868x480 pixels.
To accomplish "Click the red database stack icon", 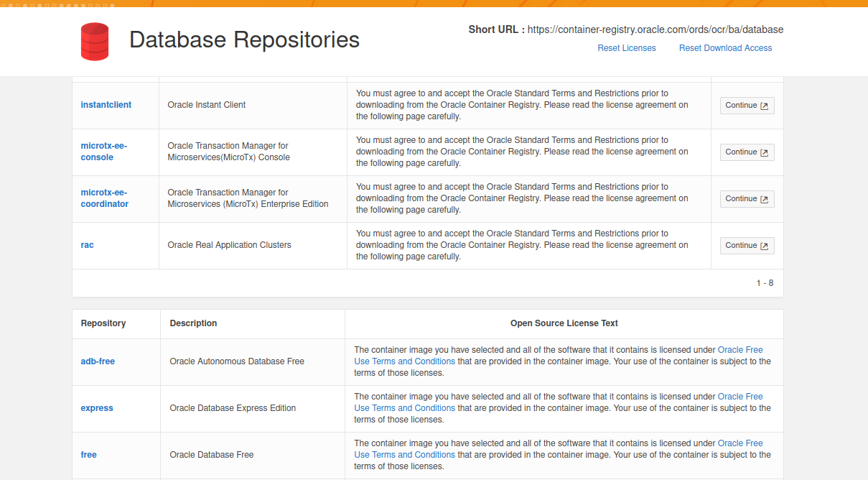I will pos(95,41).
